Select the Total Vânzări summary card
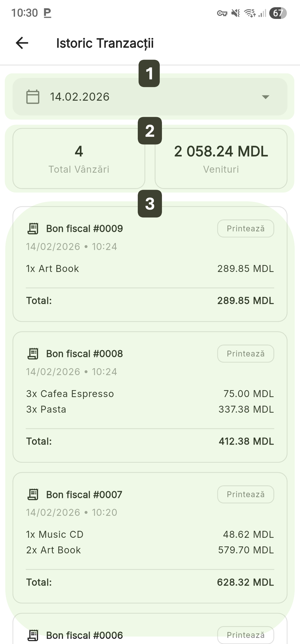The width and height of the screenshot is (300, 644). [x=79, y=158]
